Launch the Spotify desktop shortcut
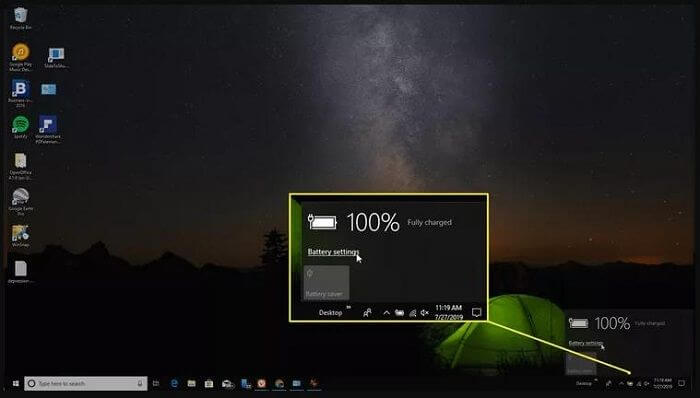The image size is (700, 398). click(x=21, y=127)
